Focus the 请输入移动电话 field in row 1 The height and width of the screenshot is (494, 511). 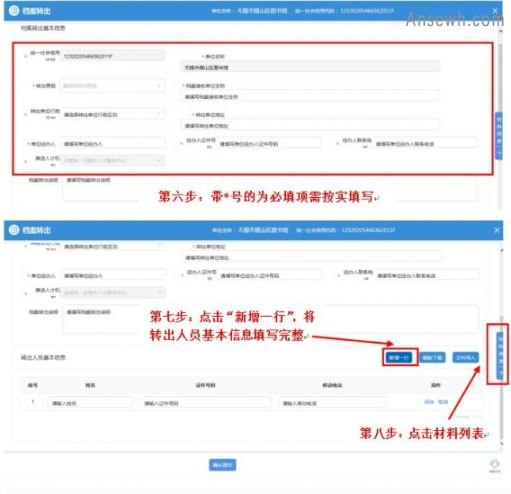point(332,403)
